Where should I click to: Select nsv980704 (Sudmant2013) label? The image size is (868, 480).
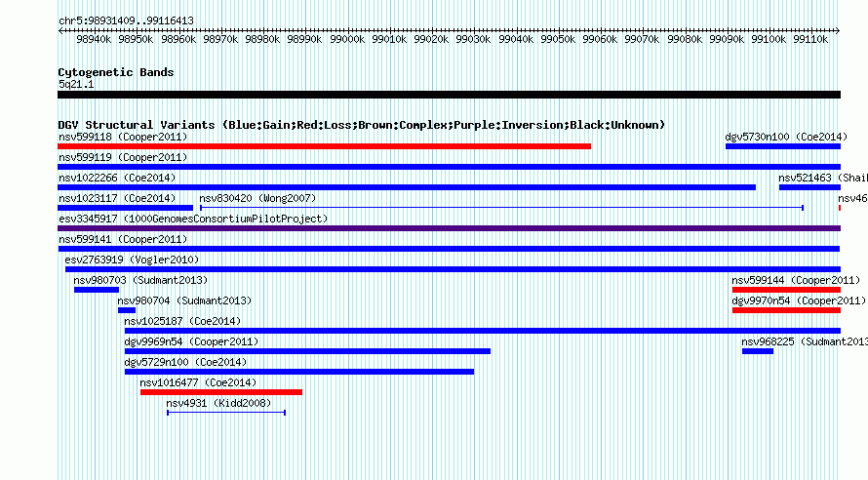coord(184,300)
